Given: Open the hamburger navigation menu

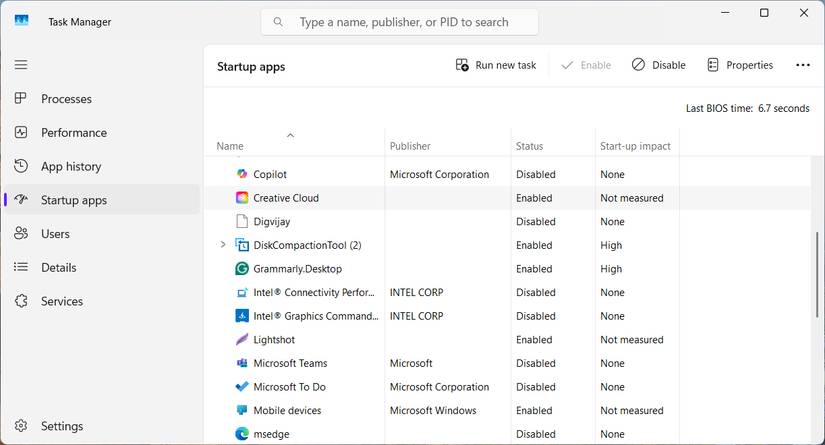Looking at the screenshot, I should click(x=21, y=65).
